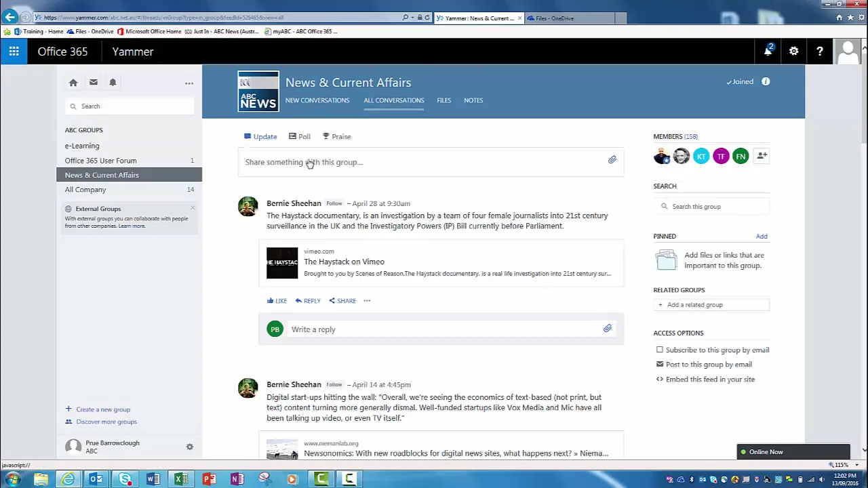
Task: Click Embed this feed in your site
Action: 710,380
